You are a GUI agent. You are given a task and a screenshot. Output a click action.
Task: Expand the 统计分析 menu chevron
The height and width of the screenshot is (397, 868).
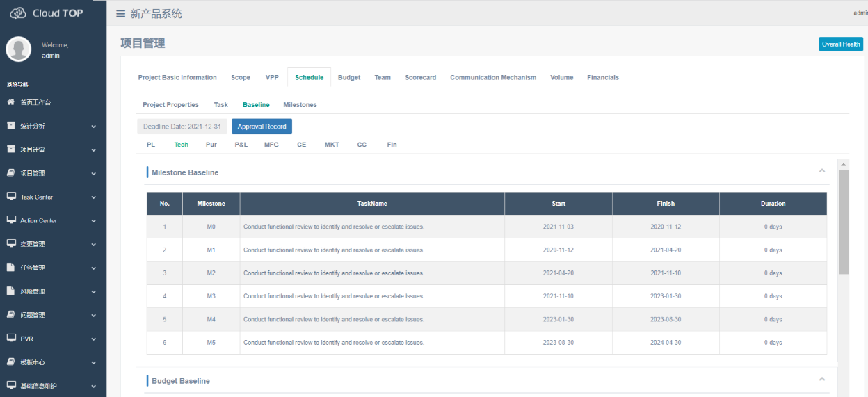click(94, 127)
